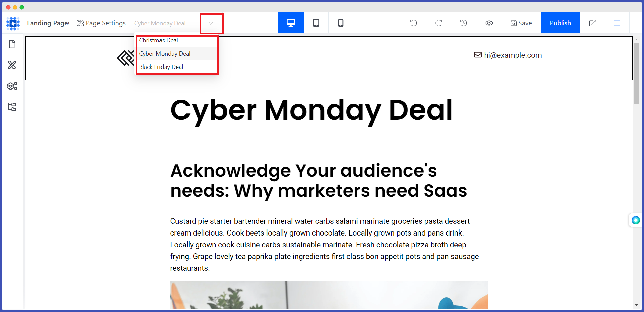Click the green maximize window button
Screen dimensions: 644x312
point(22,7)
